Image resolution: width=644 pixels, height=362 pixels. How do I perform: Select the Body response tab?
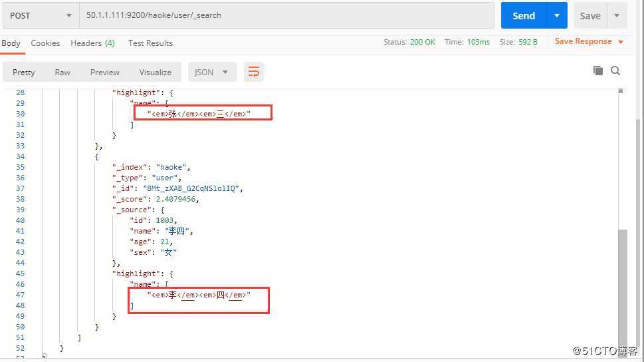point(11,43)
